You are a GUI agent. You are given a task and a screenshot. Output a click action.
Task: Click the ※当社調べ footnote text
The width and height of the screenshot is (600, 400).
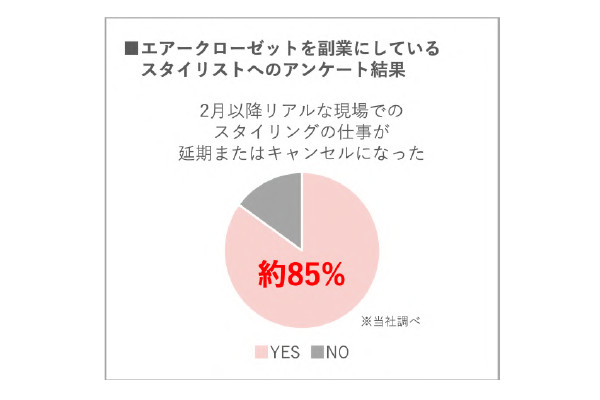click(391, 321)
